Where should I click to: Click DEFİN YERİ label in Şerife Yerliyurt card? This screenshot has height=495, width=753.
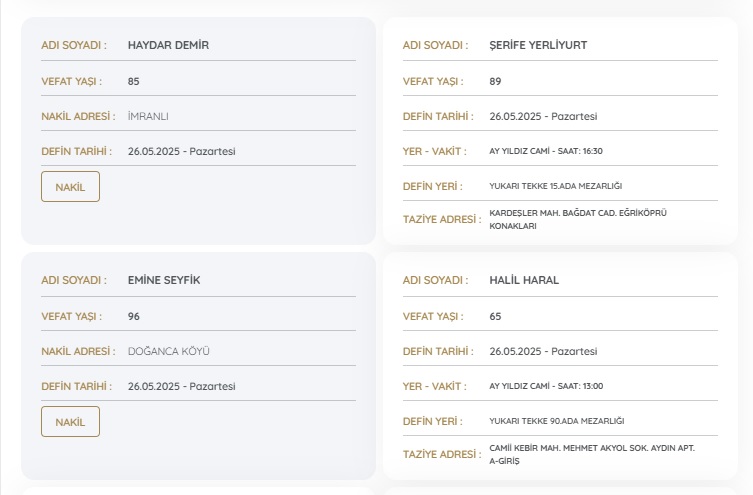433,186
